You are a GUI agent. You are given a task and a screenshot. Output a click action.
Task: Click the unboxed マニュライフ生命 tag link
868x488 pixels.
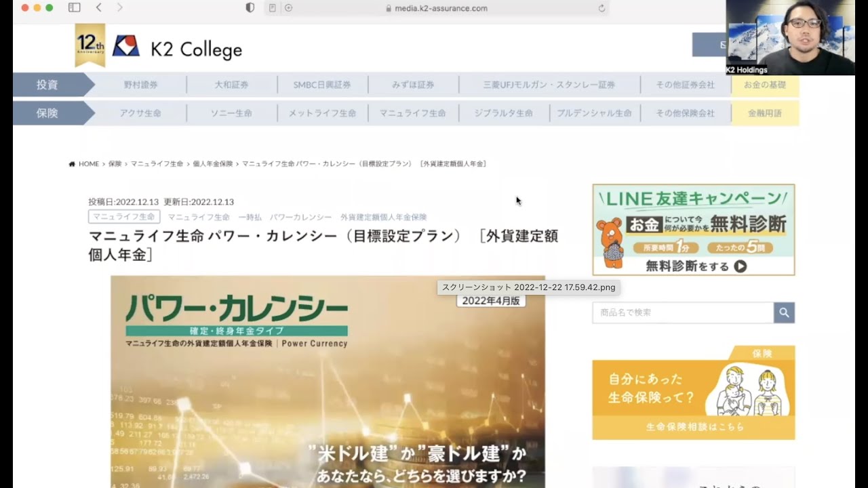pos(199,218)
